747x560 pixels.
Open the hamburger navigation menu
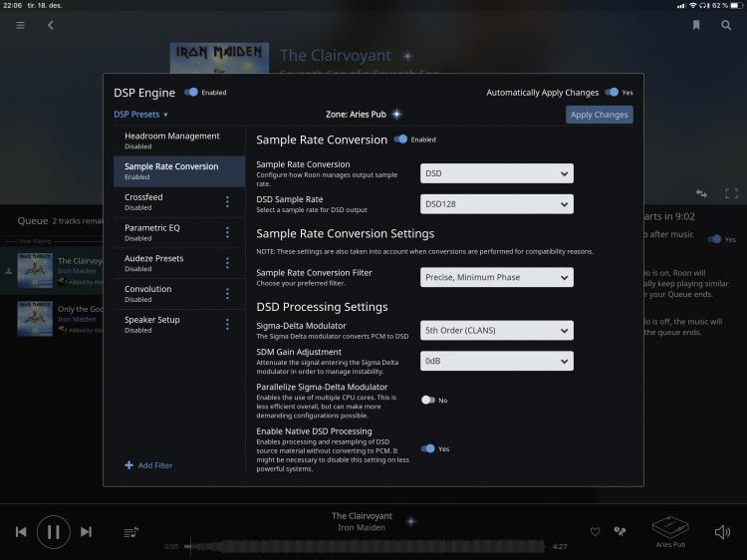pyautogui.click(x=20, y=25)
